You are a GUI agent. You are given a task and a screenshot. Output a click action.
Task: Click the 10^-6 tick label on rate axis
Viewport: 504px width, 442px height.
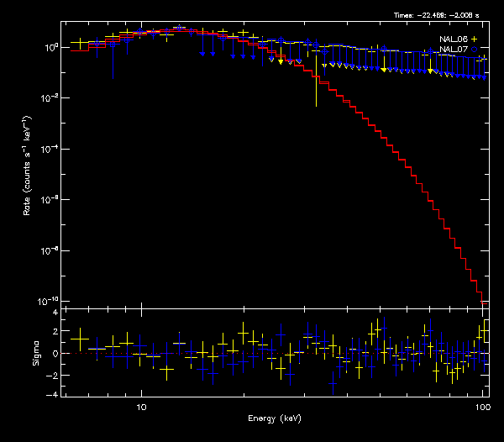coord(51,200)
